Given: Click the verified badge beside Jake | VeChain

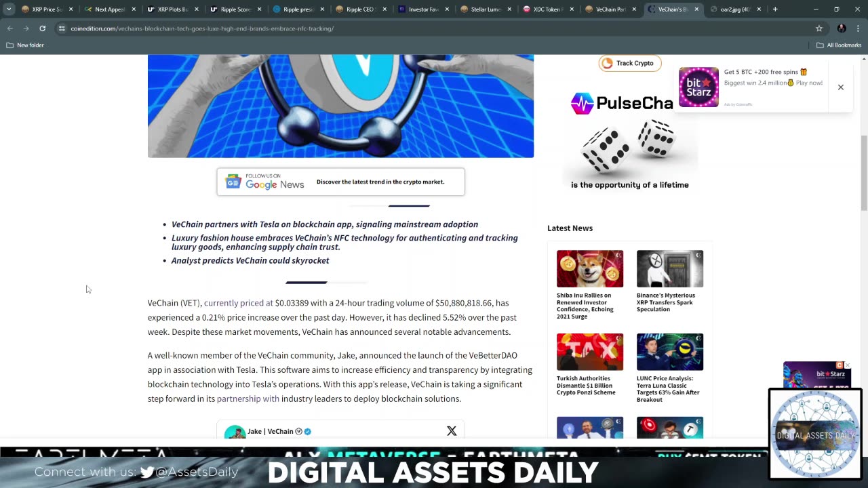Looking at the screenshot, I should point(308,431).
